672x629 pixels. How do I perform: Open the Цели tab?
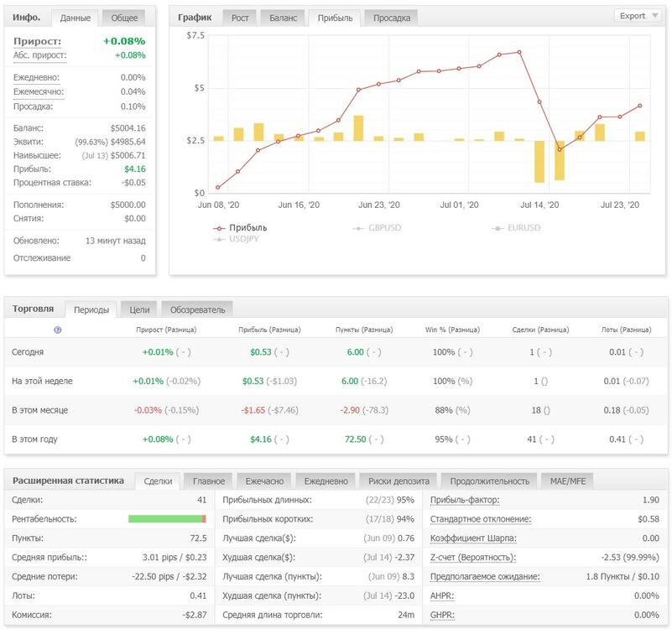[139, 309]
